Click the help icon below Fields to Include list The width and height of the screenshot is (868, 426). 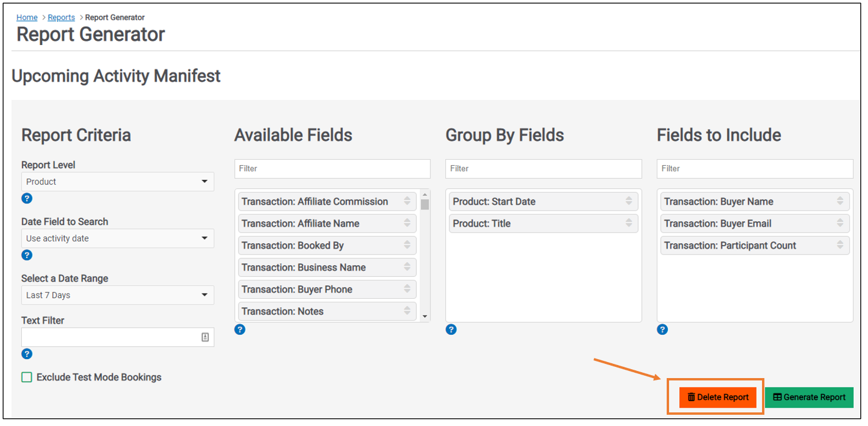[x=663, y=330]
